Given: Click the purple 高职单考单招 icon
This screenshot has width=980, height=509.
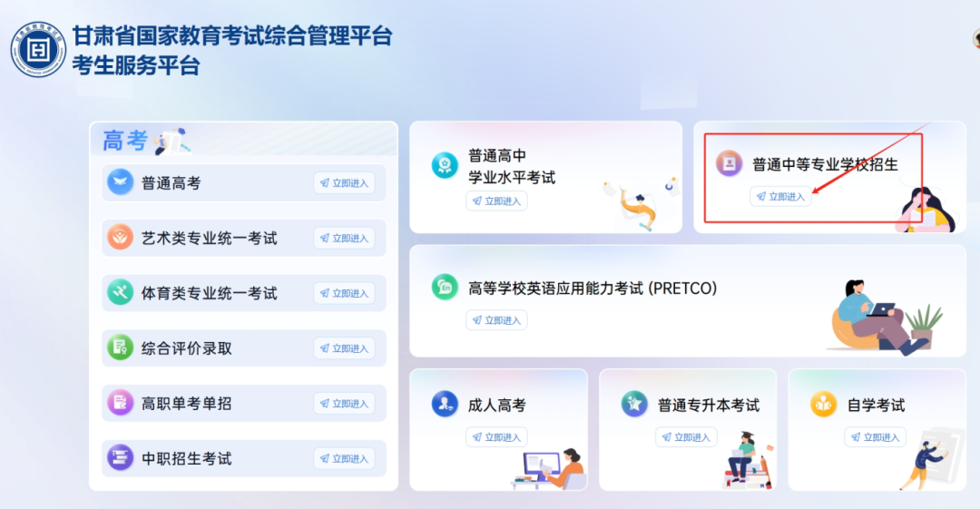Looking at the screenshot, I should [x=120, y=403].
